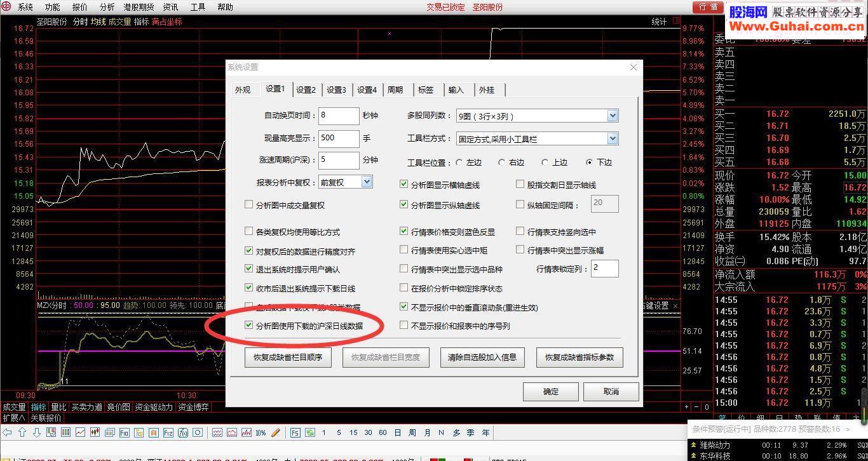The width and height of the screenshot is (868, 461).
Task: Open the colored grid table icon in bottom toolbar
Action: [x=65, y=432]
